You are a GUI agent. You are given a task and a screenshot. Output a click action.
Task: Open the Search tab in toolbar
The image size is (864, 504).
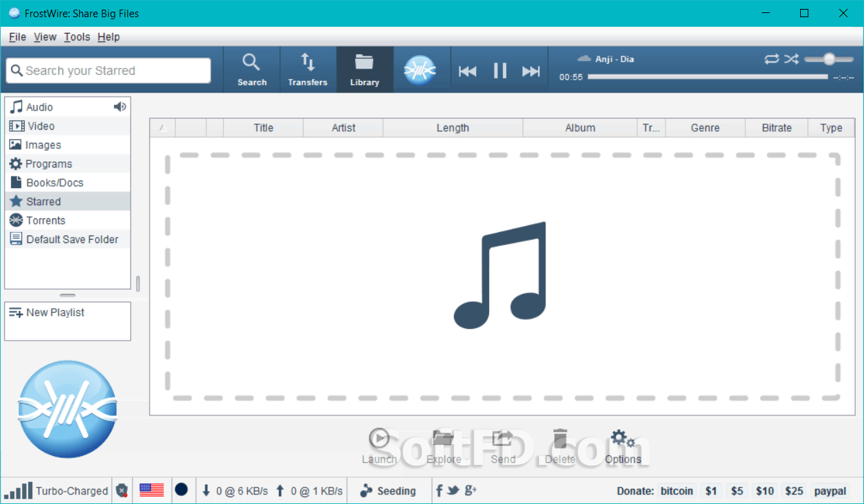coord(252,69)
